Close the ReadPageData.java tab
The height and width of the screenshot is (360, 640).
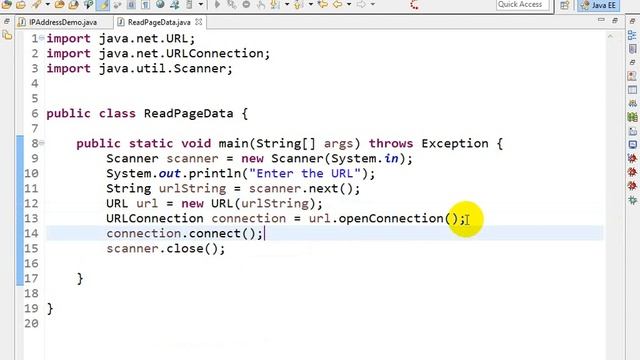(199, 22)
